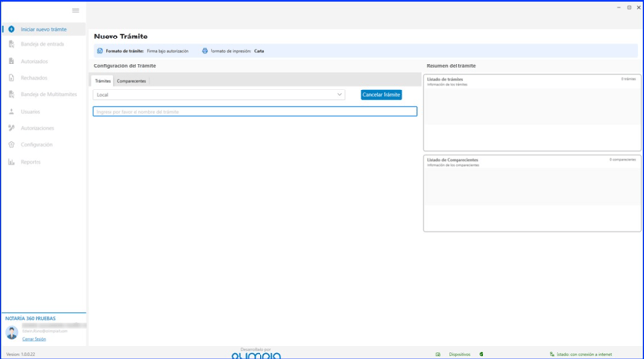The width and height of the screenshot is (644, 359).
Task: Switch to the Comparecientes tab
Action: (132, 81)
